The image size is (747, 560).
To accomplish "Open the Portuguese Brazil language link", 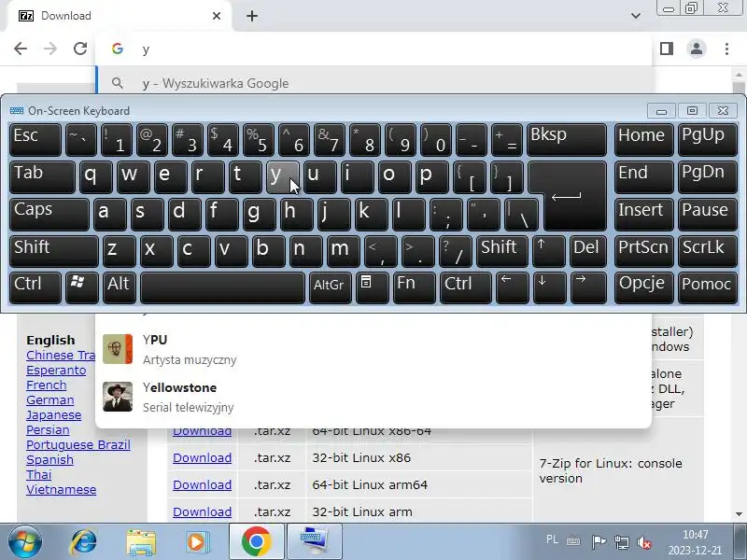I will pyautogui.click(x=78, y=445).
